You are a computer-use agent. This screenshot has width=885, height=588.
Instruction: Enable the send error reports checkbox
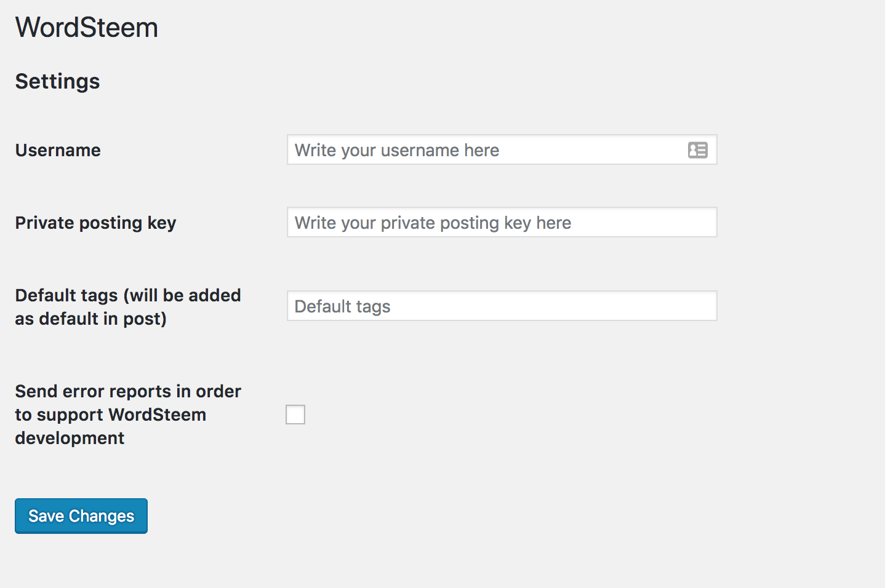(295, 415)
